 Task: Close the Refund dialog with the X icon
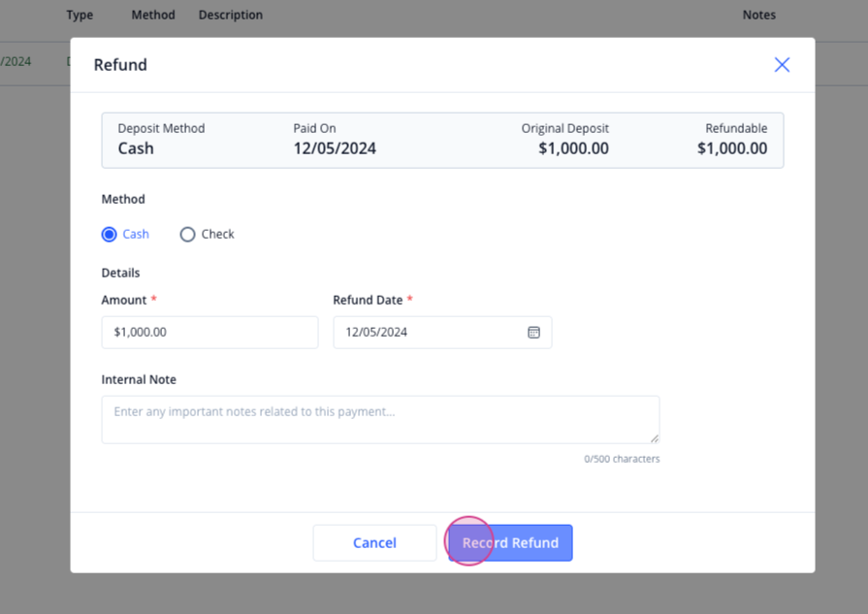click(x=782, y=65)
